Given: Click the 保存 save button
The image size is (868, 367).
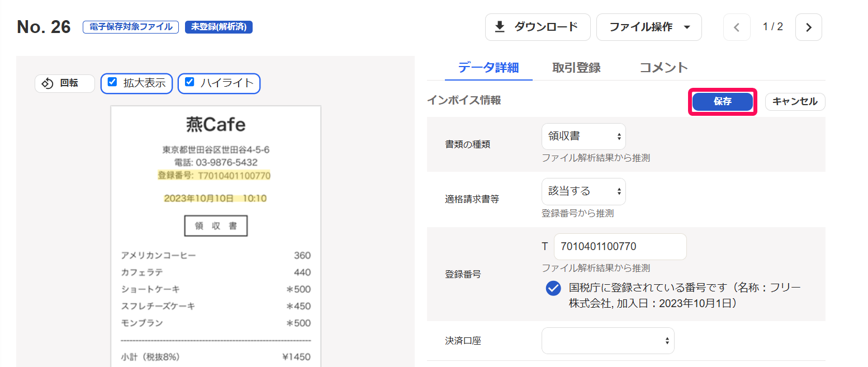Looking at the screenshot, I should 722,102.
